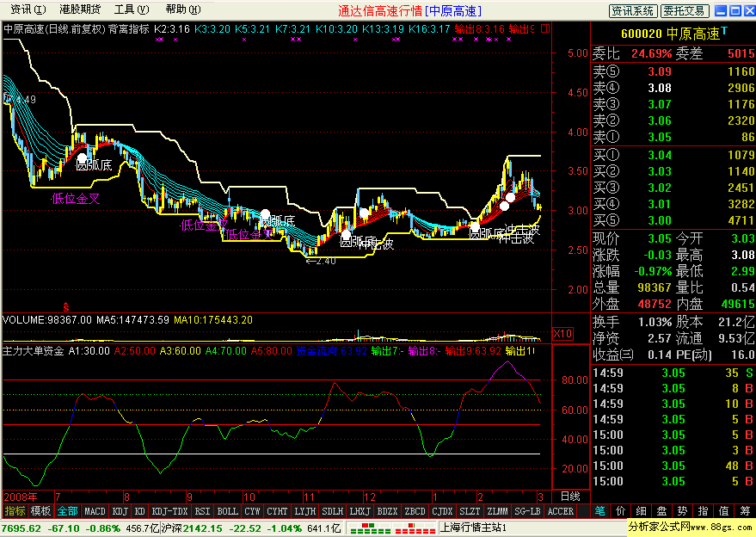756x537 pixels.
Task: Click the 委比 value 24.69%
Action: tap(651, 53)
